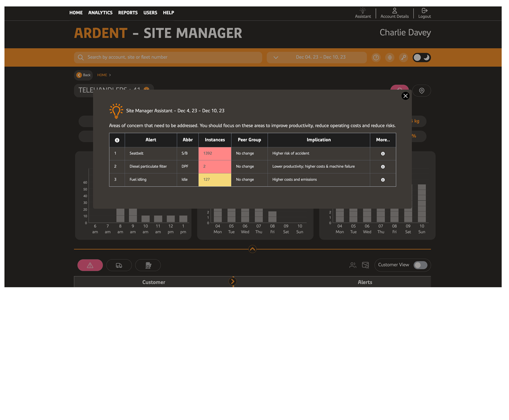Click the map location pin button

click(421, 91)
